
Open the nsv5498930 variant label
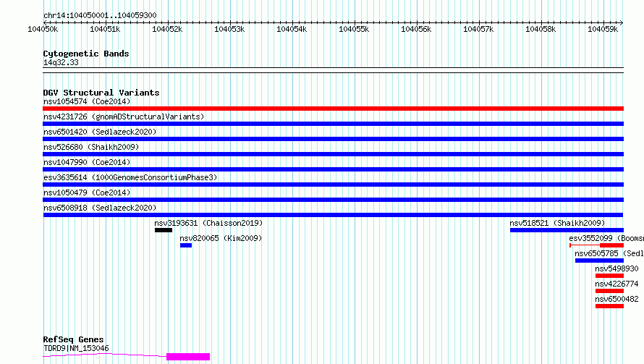[x=617, y=268]
